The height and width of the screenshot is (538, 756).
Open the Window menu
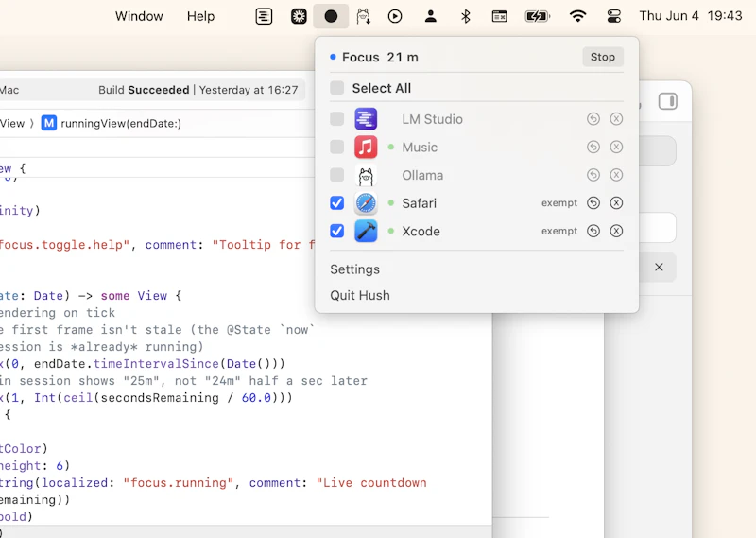click(x=139, y=16)
